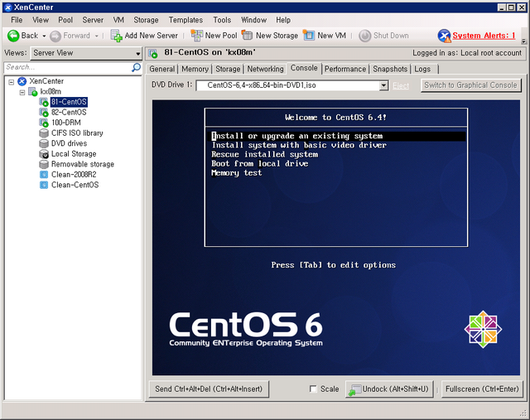This screenshot has width=530, height=420.
Task: Open the Back history dropdown arrow
Action: (x=44, y=36)
